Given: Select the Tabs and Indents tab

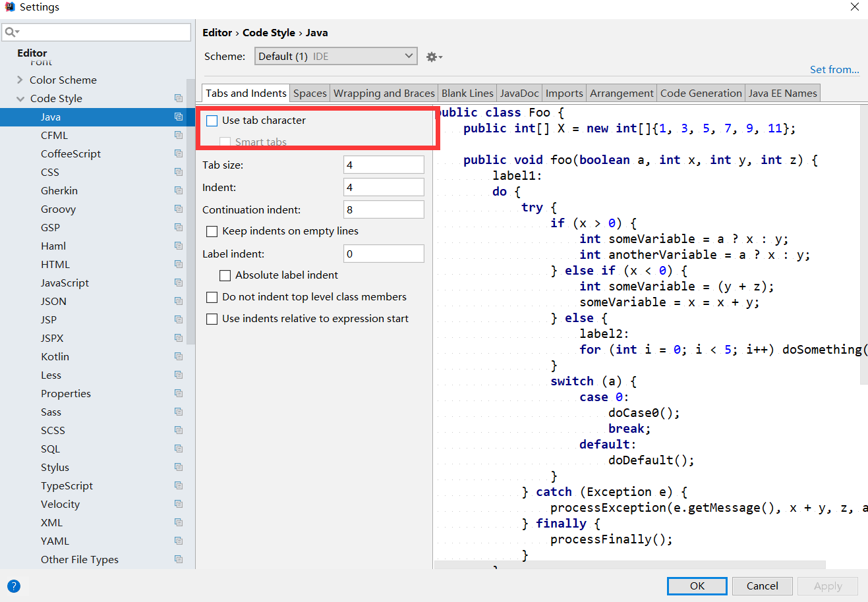Looking at the screenshot, I should coord(246,94).
